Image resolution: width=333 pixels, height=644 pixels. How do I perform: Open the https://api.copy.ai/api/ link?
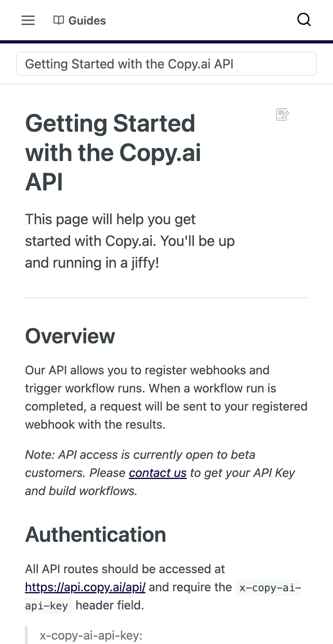(x=85, y=587)
